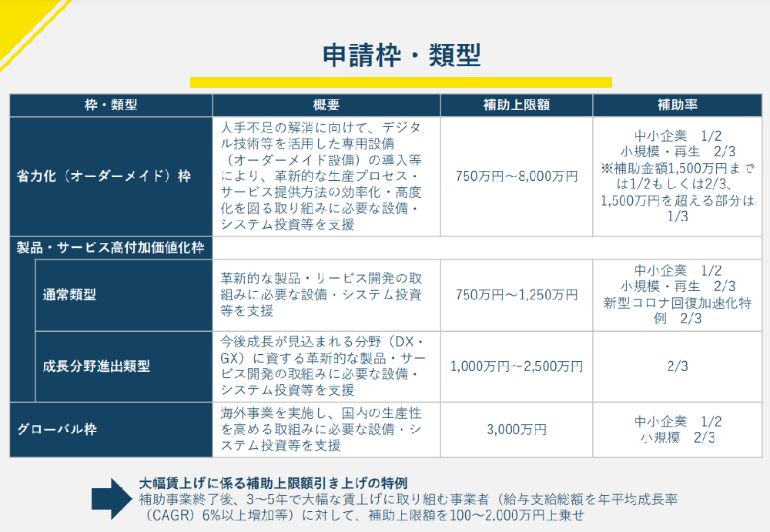Image resolution: width=770 pixels, height=532 pixels.
Task: Select the 概要 column header
Action: [326, 105]
